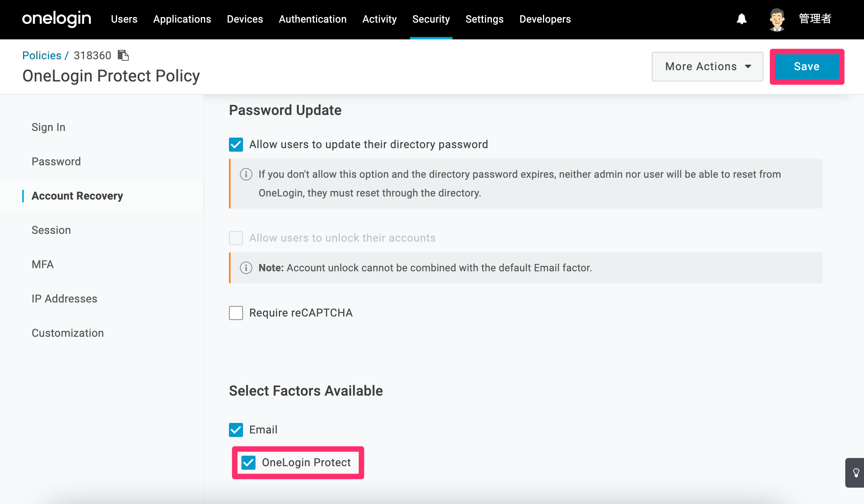This screenshot has height=504, width=864.
Task: Switch to the Customization section
Action: (x=67, y=333)
